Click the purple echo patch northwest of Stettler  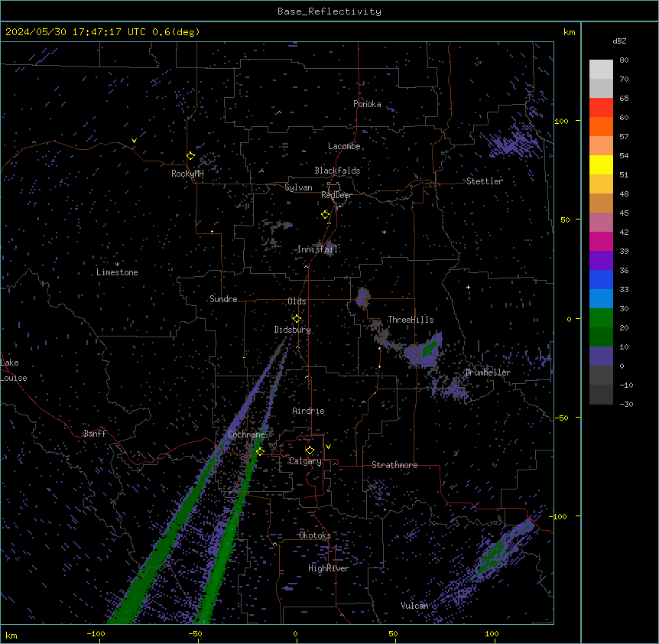511,141
